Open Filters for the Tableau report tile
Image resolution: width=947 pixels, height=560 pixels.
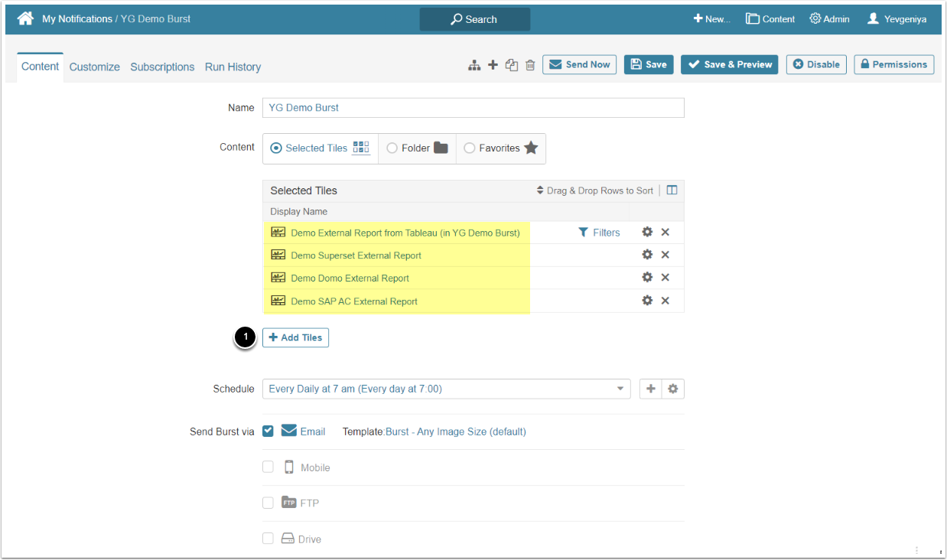click(599, 233)
